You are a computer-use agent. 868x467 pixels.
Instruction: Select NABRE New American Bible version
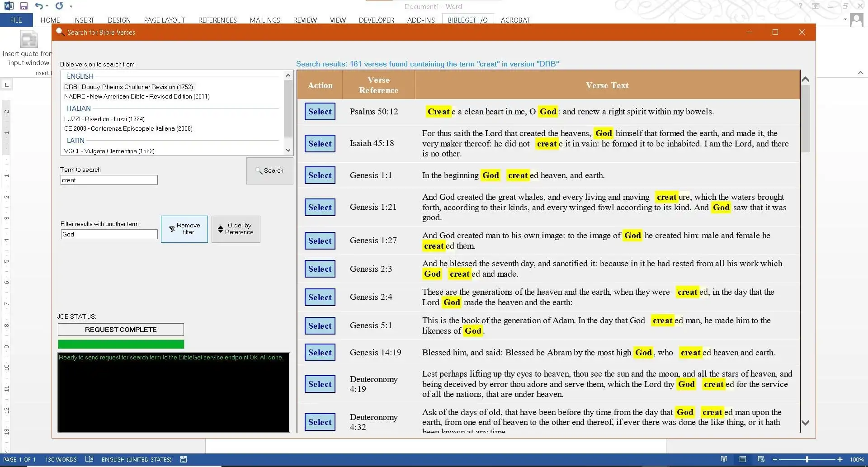click(137, 96)
